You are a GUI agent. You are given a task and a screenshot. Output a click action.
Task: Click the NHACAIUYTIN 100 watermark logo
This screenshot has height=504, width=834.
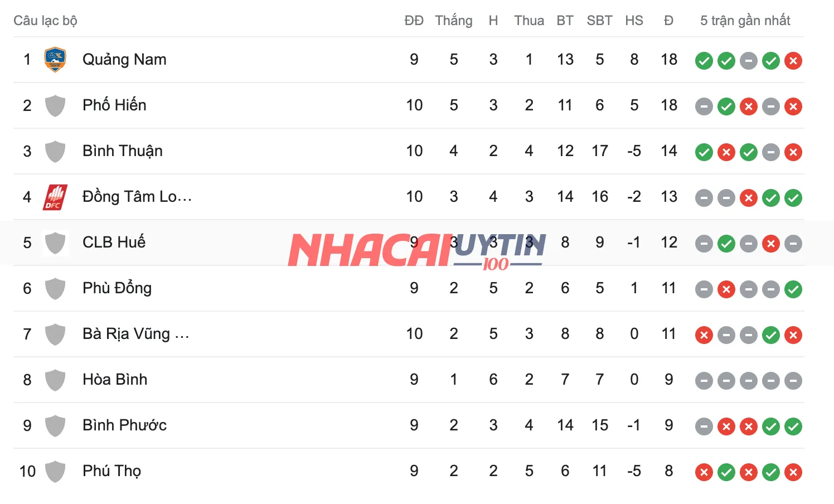click(416, 250)
